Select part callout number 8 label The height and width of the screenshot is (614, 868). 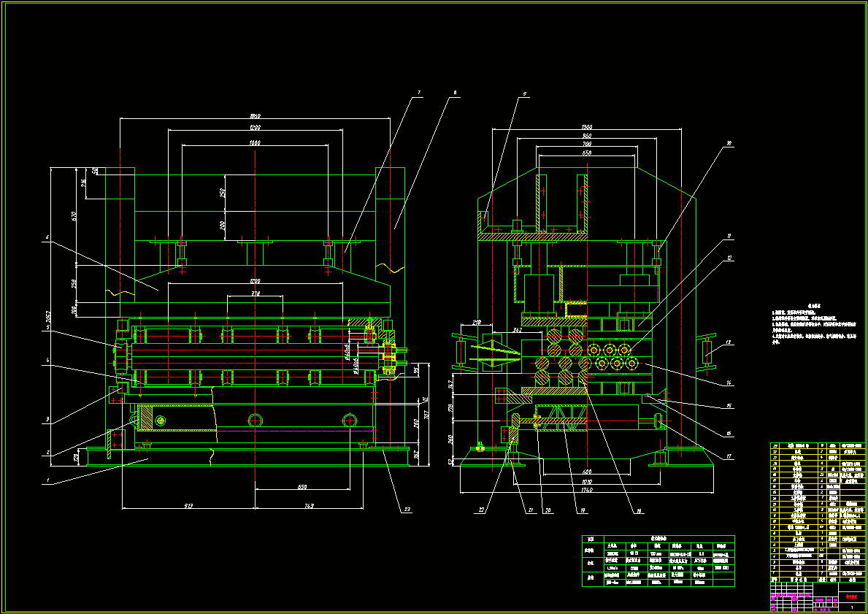click(455, 93)
